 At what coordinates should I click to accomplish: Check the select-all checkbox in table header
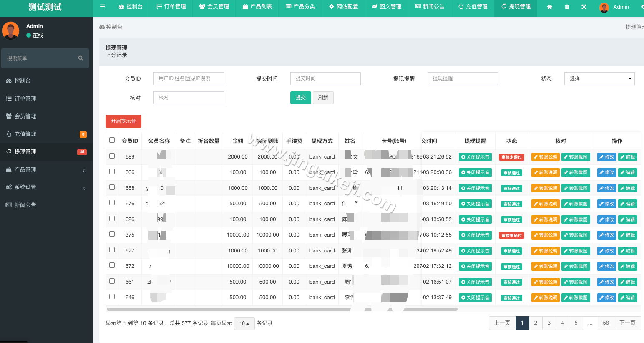pyautogui.click(x=112, y=140)
